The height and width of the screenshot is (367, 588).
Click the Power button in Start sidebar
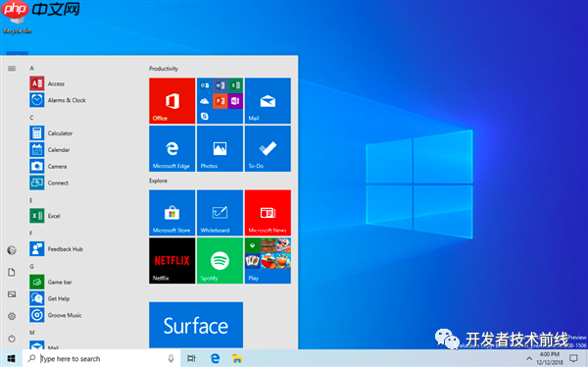(12, 339)
